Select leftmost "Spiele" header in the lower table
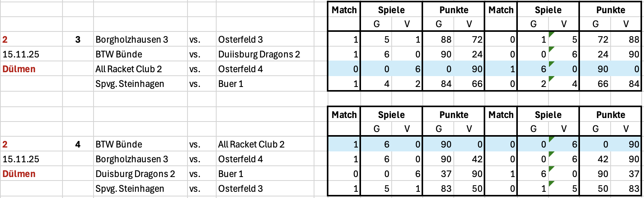This screenshot has height=198, width=644. (x=391, y=115)
